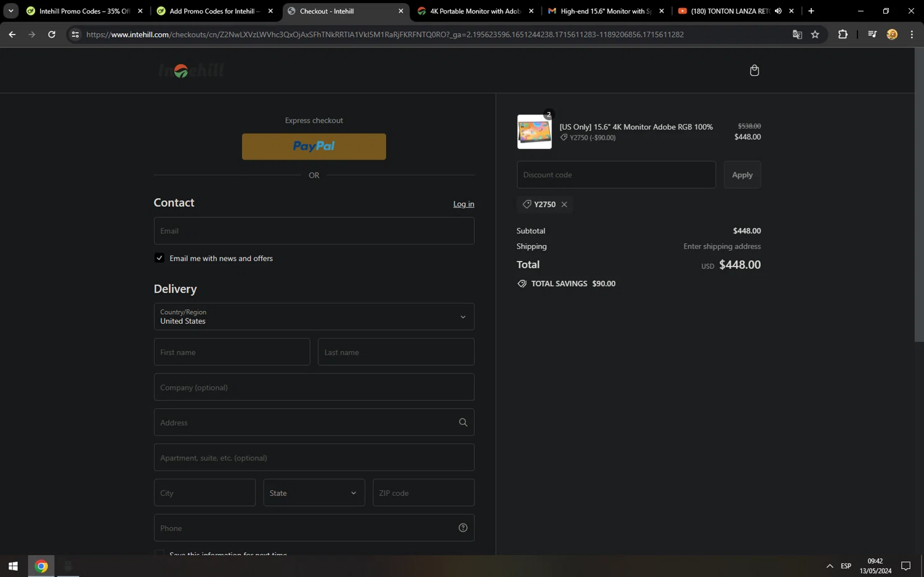This screenshot has height=577, width=924.
Task: Remove the Y2750 discount code
Action: pyautogui.click(x=564, y=204)
